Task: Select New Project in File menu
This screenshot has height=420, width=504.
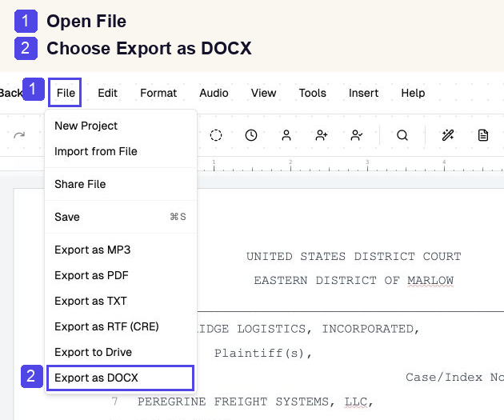Action: [x=121, y=126]
